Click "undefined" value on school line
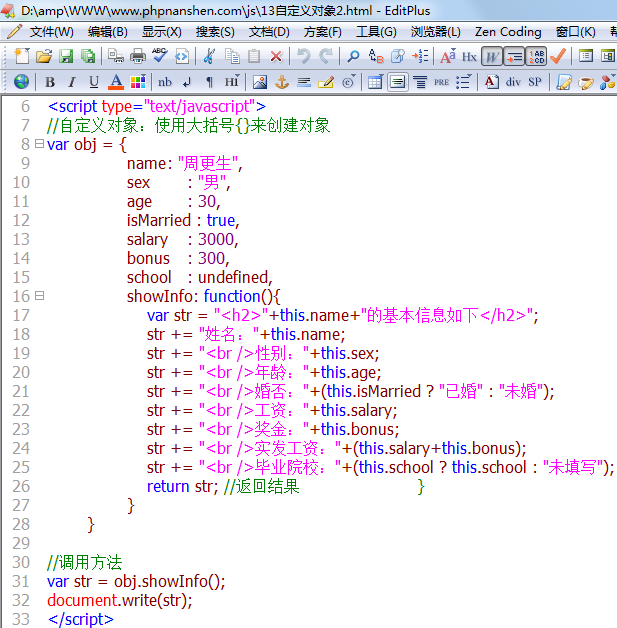The image size is (617, 628). click(233, 277)
